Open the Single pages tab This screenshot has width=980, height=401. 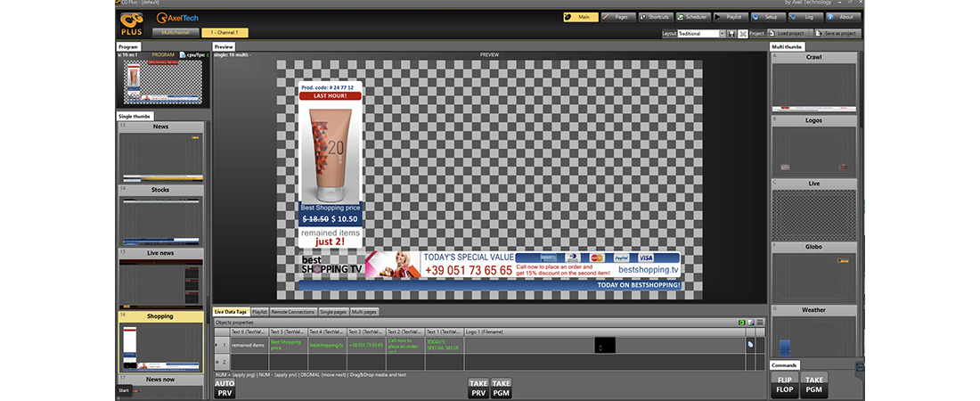pyautogui.click(x=332, y=312)
